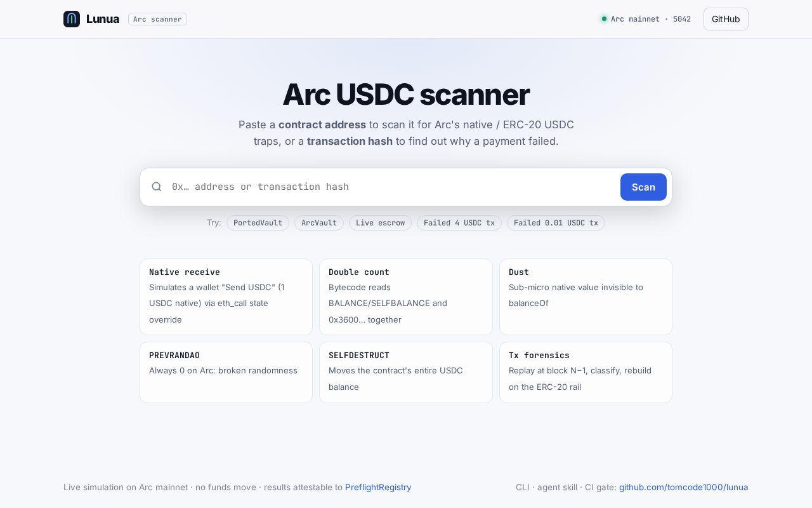Select the Live escrow example chip
This screenshot has width=812, height=508.
[380, 223]
